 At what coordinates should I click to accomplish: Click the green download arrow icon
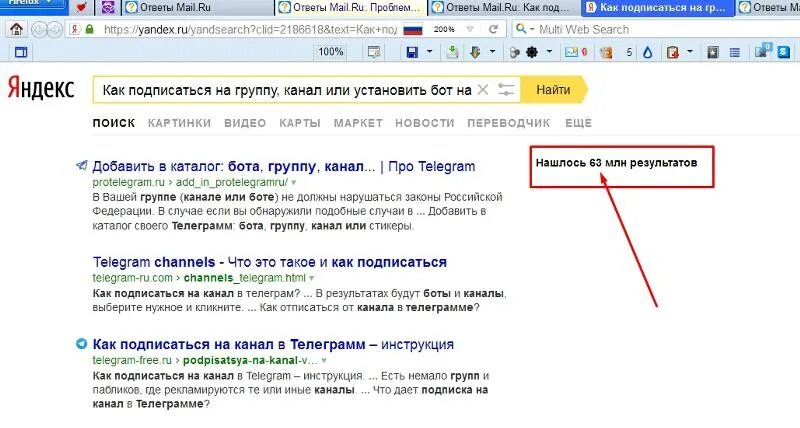pyautogui.click(x=452, y=52)
